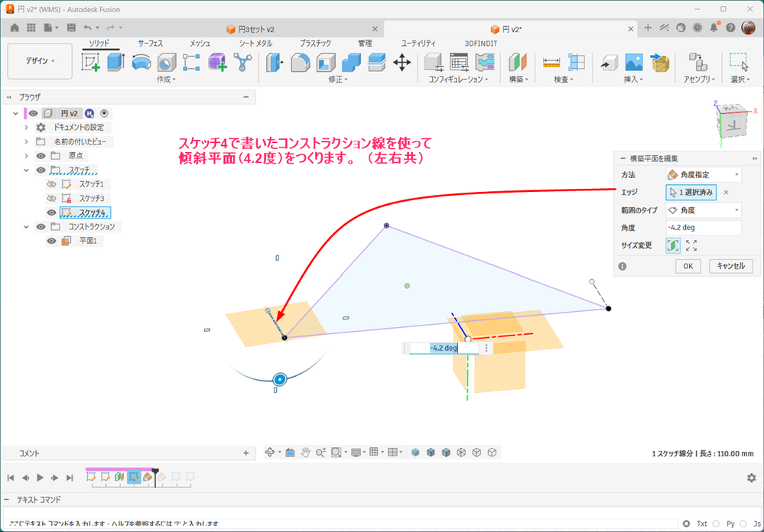Open the notifications bell

(714, 28)
